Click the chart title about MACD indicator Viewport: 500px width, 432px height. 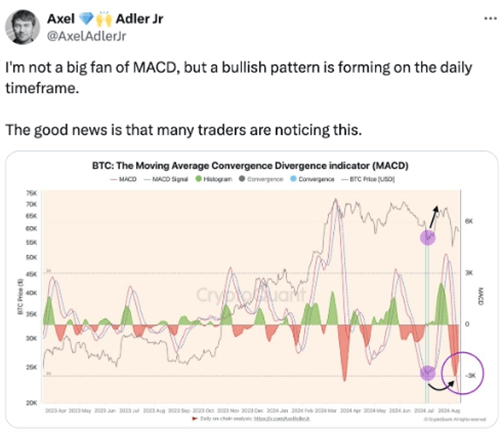tap(250, 166)
